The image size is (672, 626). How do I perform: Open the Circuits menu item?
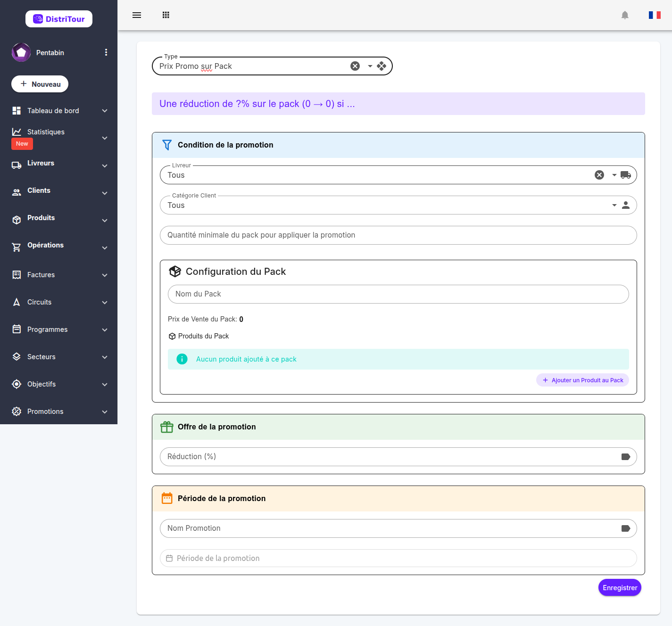coord(58,302)
